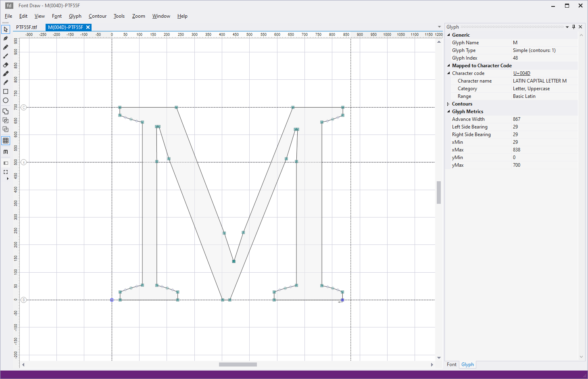The height and width of the screenshot is (379, 588).
Task: Click the intersecting squares icon
Action: 6,129
